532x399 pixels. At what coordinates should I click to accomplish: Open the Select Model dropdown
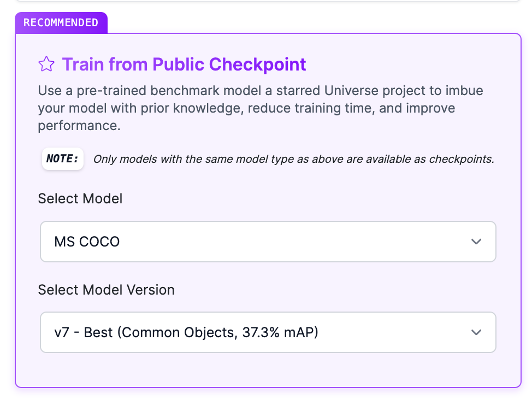[268, 242]
